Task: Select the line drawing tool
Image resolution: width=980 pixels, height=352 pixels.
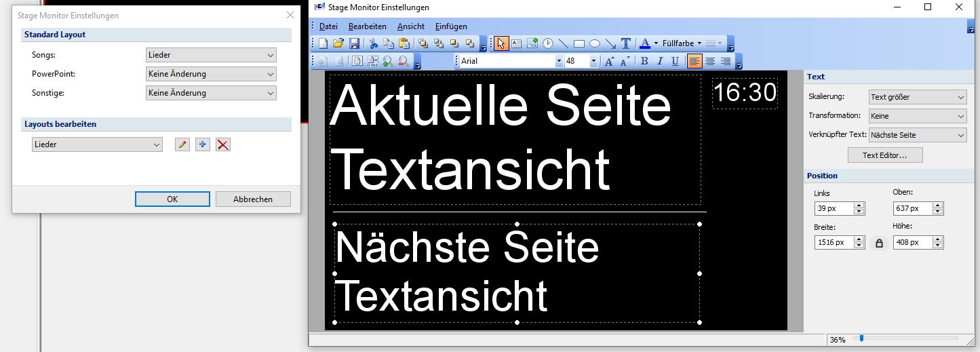Action: 563,43
